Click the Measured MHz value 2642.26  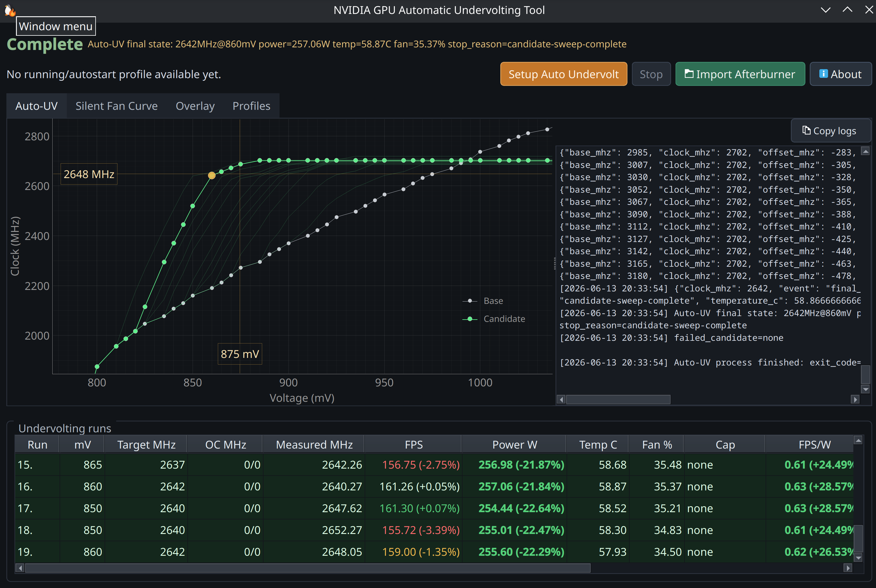click(313, 465)
